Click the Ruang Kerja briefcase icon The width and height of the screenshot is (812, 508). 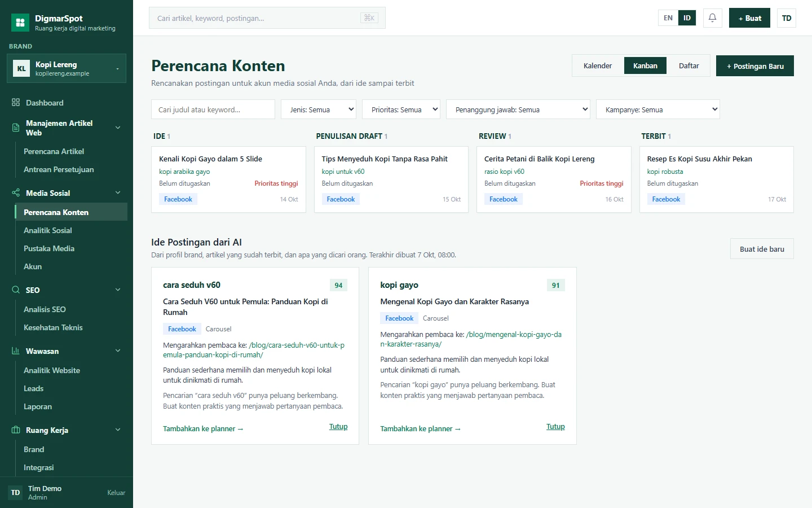pyautogui.click(x=16, y=430)
